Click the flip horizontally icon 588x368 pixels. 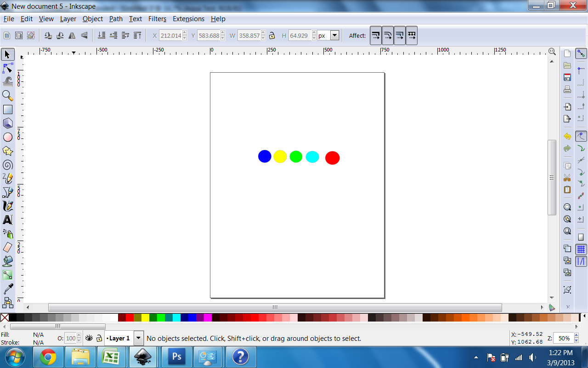point(72,35)
